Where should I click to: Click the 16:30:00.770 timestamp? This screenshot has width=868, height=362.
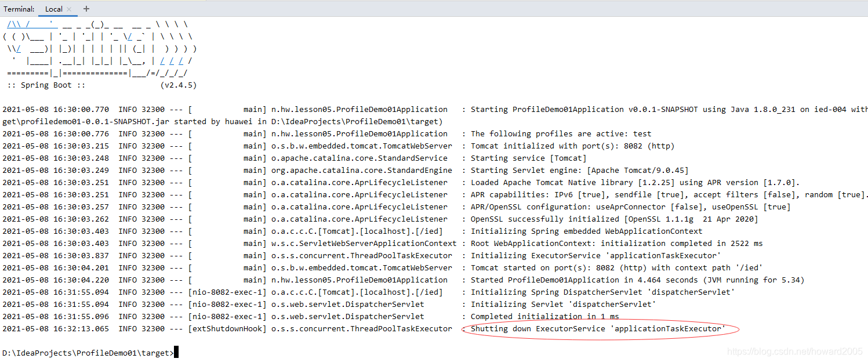[56, 110]
